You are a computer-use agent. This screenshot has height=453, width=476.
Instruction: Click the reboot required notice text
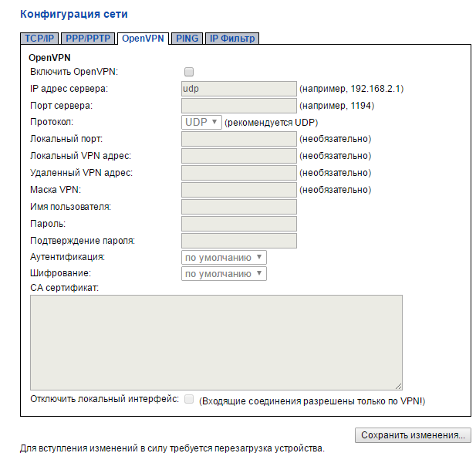173,448
